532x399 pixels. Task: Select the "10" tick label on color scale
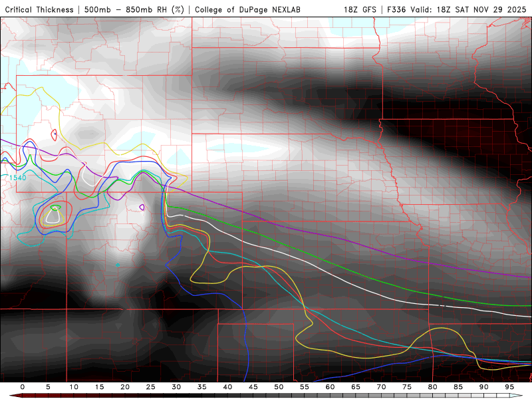tap(74, 387)
